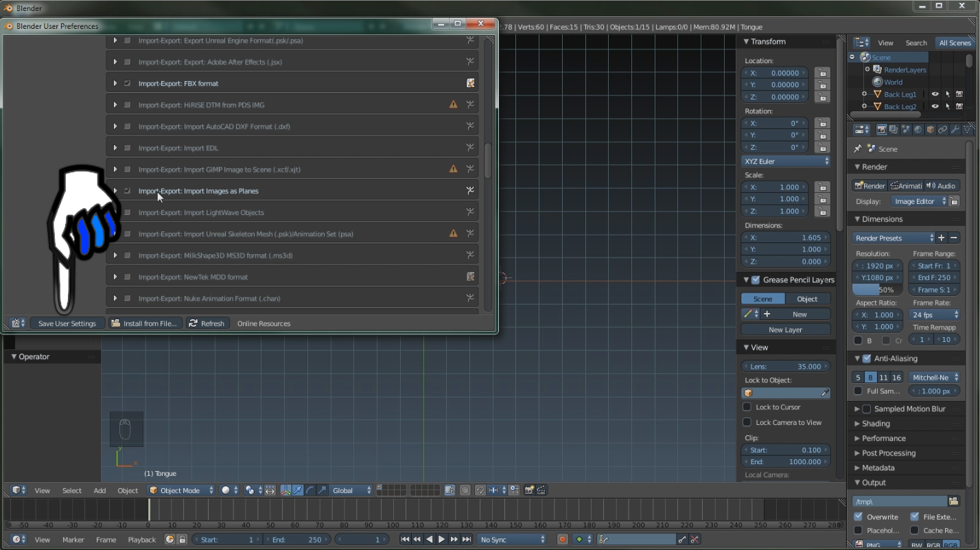Image resolution: width=980 pixels, height=550 pixels.
Task: Open the World properties tab
Action: click(918, 130)
